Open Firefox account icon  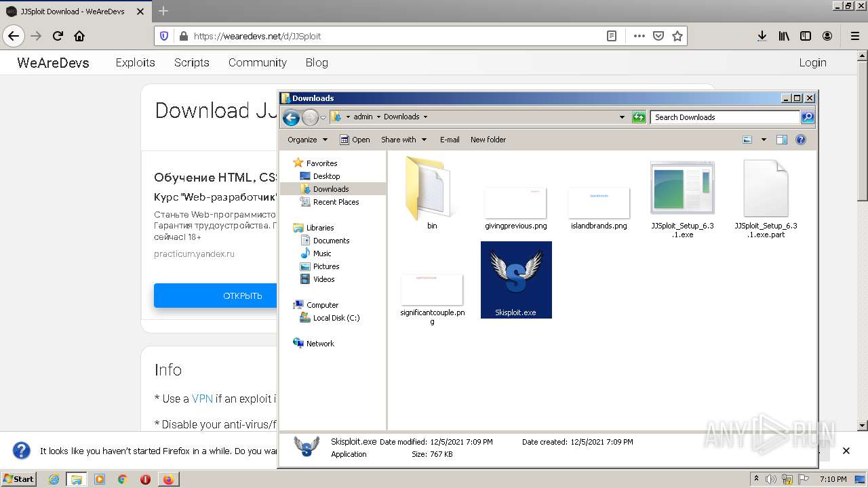(x=827, y=36)
